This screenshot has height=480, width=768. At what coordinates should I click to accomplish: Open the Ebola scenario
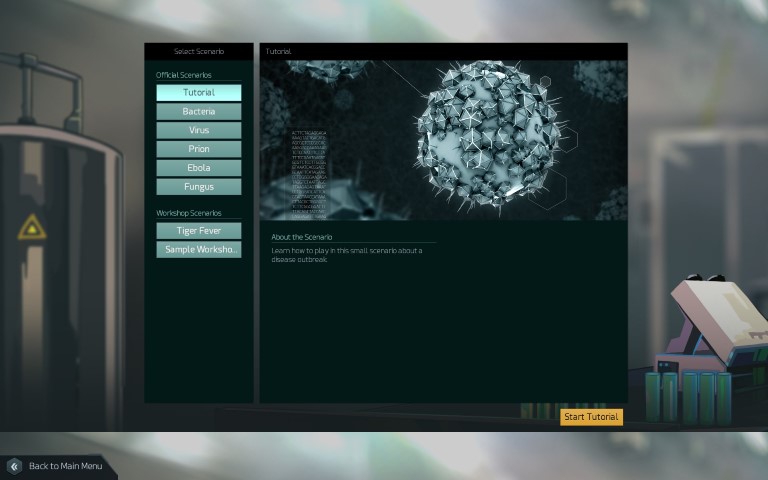click(198, 168)
